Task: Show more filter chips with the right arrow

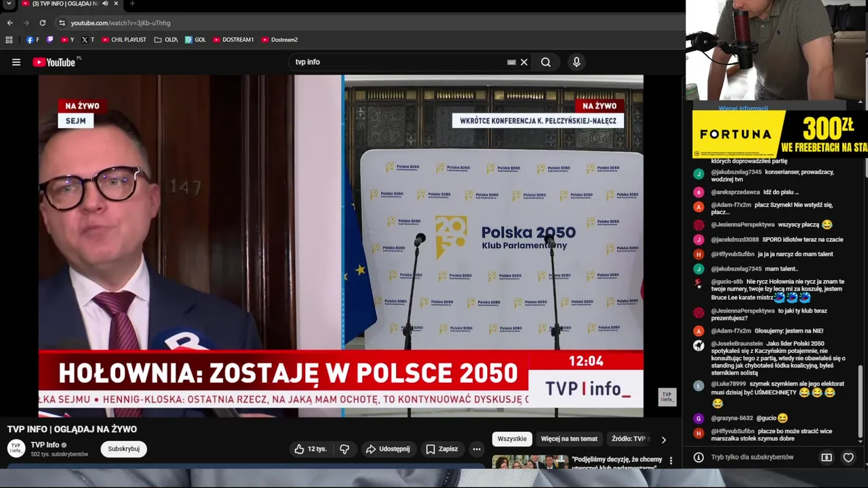Action: click(x=663, y=439)
